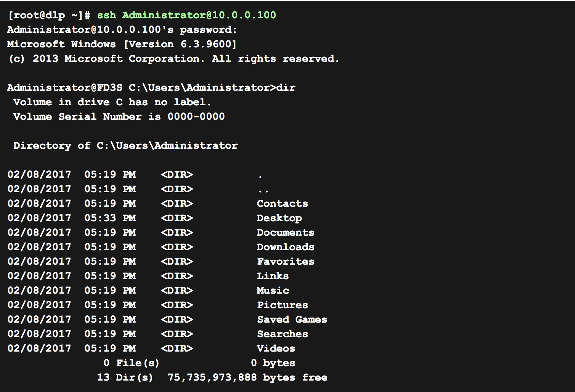Click the Documents directory name
The height and width of the screenshot is (392, 575).
[286, 233]
